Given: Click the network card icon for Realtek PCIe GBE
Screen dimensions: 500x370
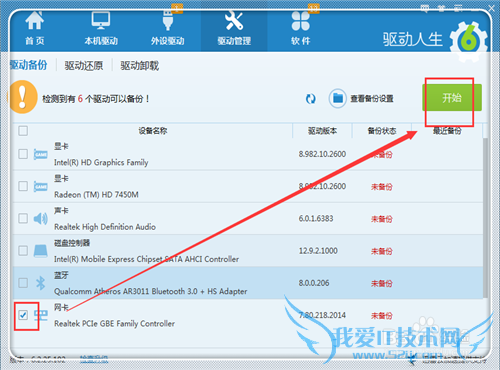Looking at the screenshot, I should point(41,315).
